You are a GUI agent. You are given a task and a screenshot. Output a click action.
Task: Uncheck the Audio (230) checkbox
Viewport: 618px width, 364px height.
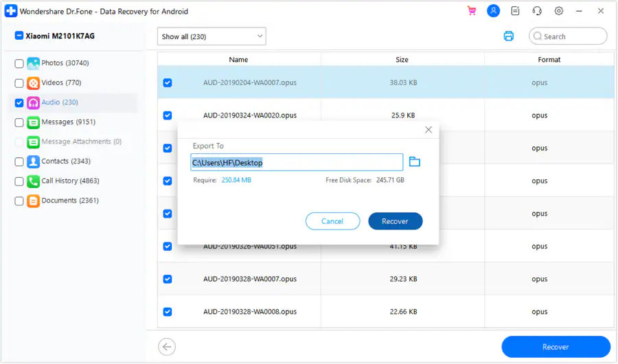point(19,103)
